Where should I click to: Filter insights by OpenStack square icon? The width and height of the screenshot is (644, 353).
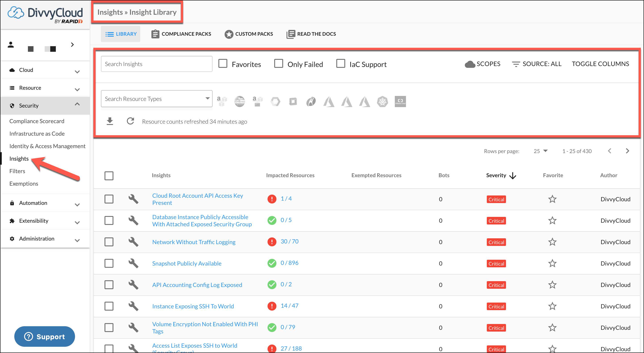(x=293, y=102)
